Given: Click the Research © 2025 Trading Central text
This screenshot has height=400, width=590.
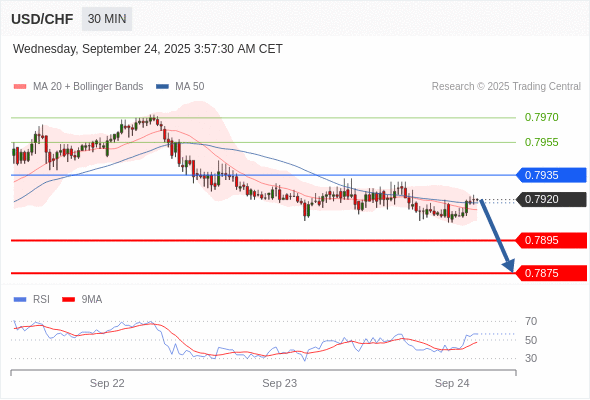Looking at the screenshot, I should tap(506, 87).
